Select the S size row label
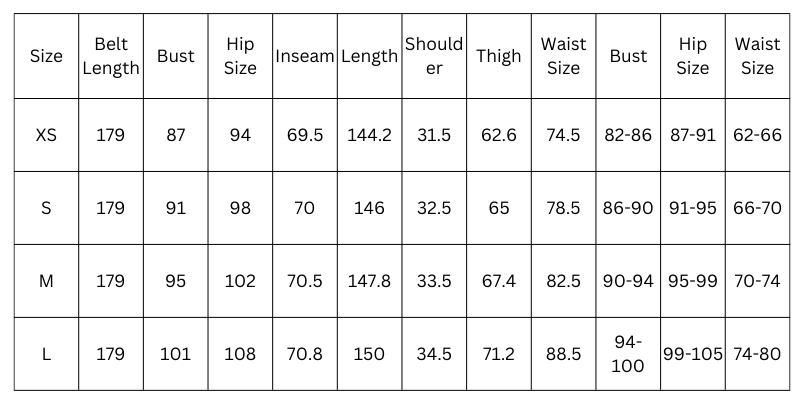Viewport: 800px width, 400px height. 46,208
